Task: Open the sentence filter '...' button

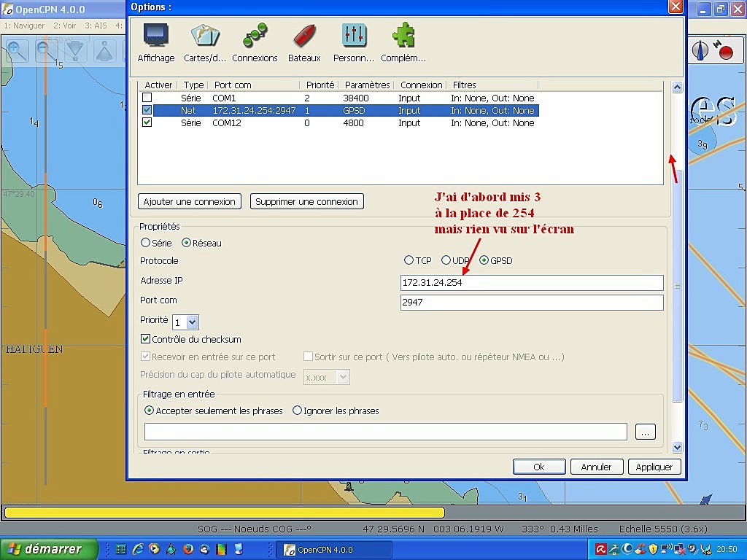Action: click(646, 432)
